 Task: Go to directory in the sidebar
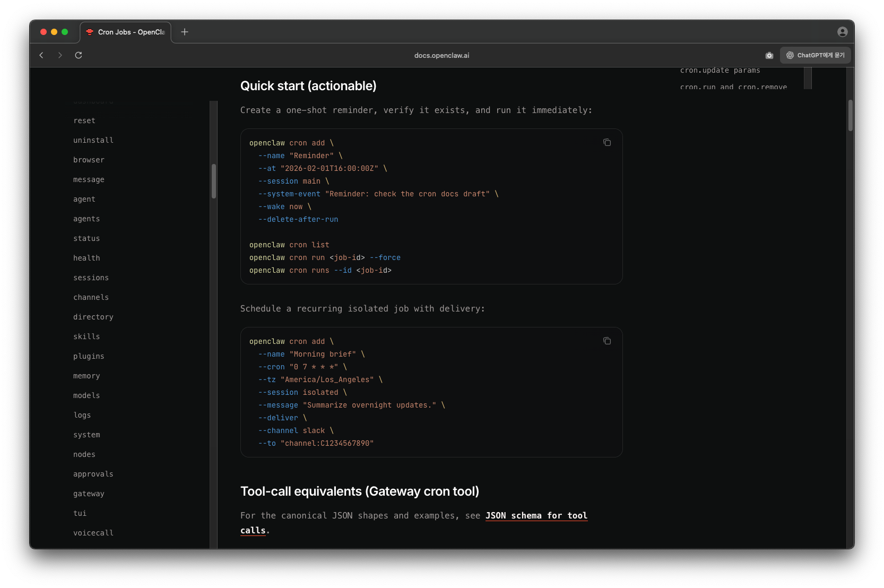[x=93, y=317]
